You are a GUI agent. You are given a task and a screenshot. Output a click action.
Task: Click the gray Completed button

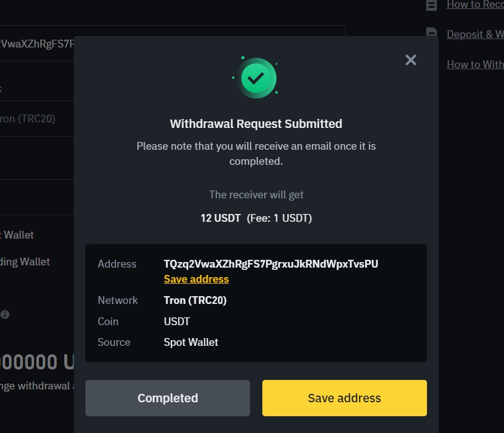click(x=167, y=398)
